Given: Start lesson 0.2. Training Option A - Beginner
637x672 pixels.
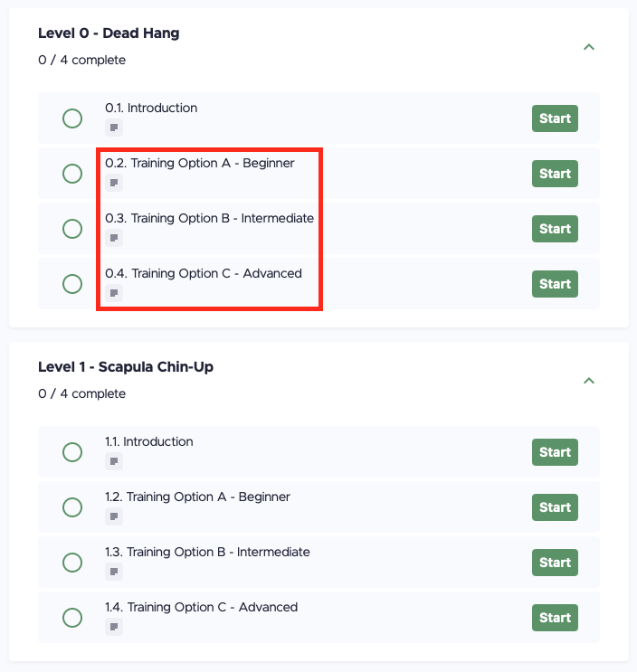Looking at the screenshot, I should tap(556, 174).
